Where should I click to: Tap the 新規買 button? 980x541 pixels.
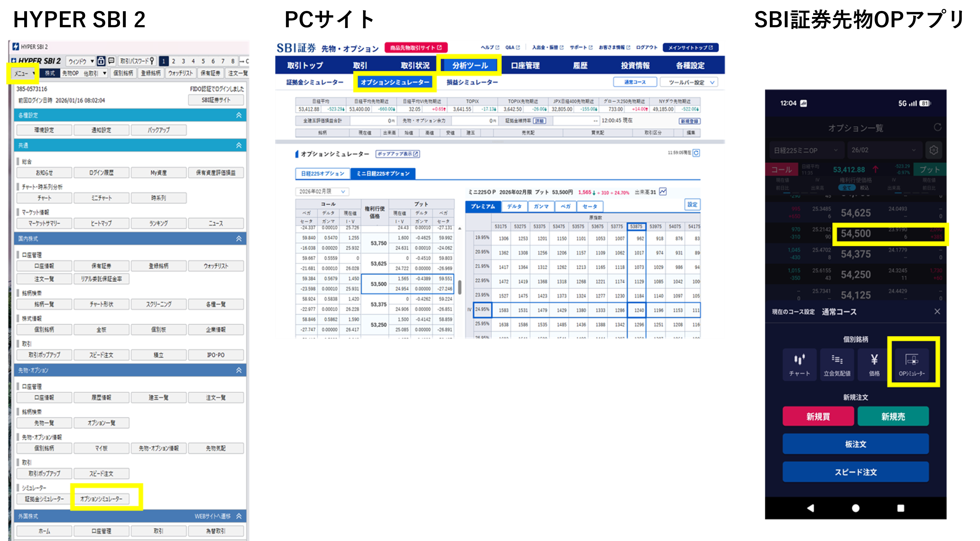(x=818, y=417)
